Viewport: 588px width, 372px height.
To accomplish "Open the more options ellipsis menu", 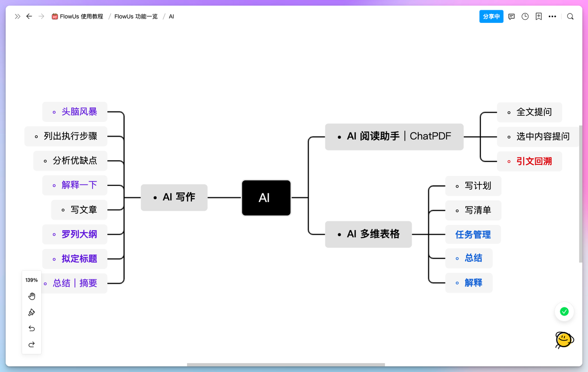I will point(552,16).
